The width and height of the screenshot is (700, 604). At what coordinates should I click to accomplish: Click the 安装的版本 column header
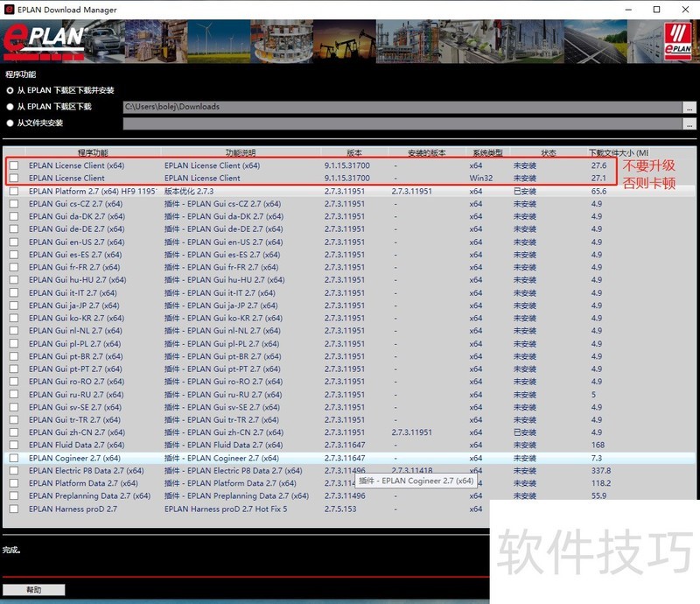pyautogui.click(x=427, y=152)
